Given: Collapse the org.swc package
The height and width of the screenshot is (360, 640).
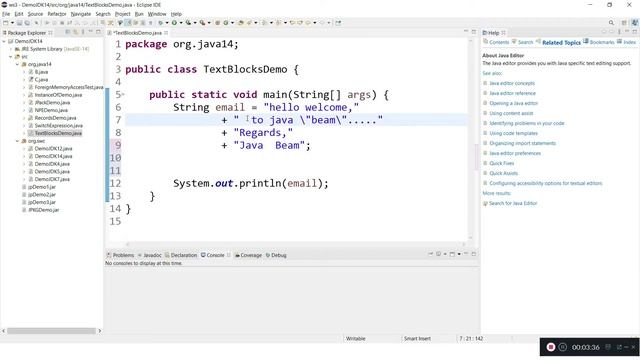Looking at the screenshot, I should tap(18, 141).
